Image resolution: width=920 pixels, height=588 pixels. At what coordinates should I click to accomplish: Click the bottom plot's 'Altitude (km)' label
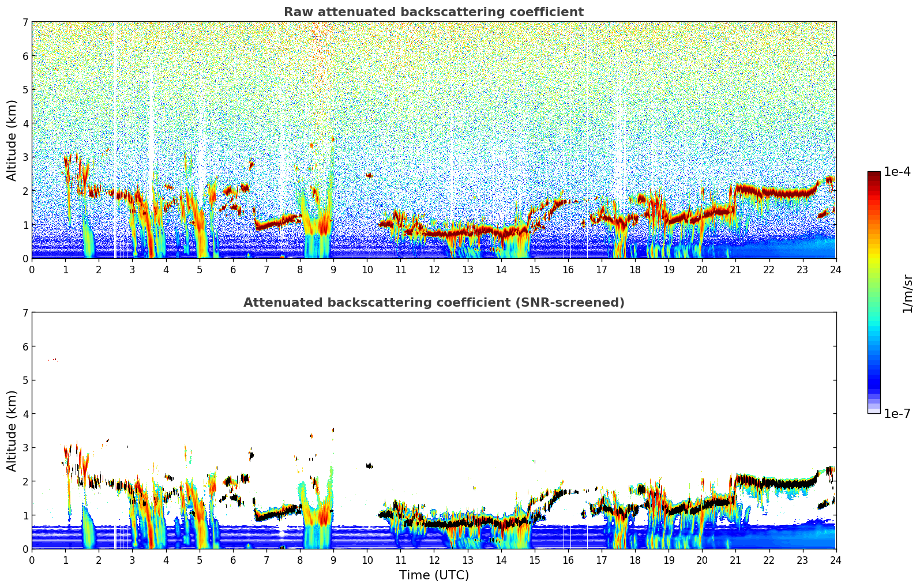coord(12,431)
